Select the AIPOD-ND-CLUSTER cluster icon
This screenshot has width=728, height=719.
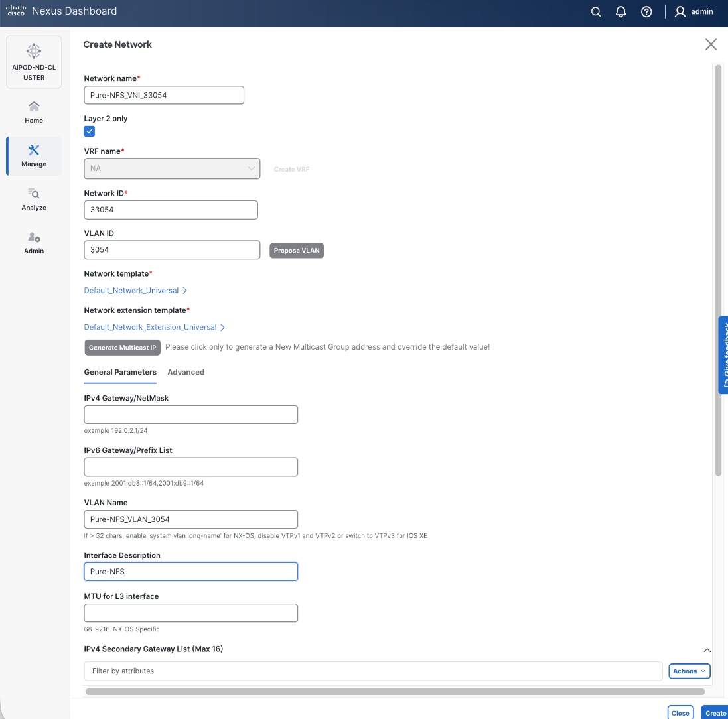pyautogui.click(x=34, y=62)
